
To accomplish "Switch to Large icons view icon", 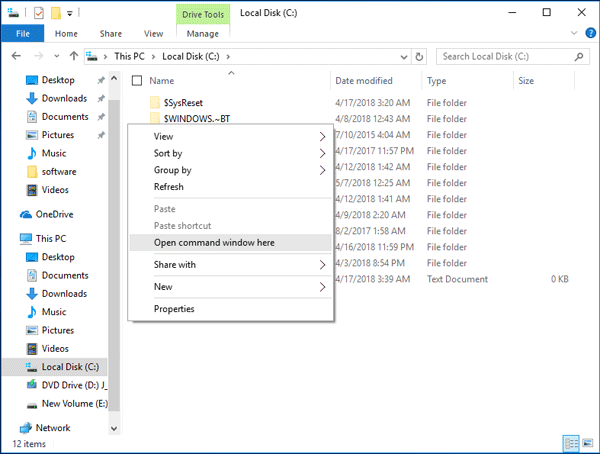I will pos(587,444).
